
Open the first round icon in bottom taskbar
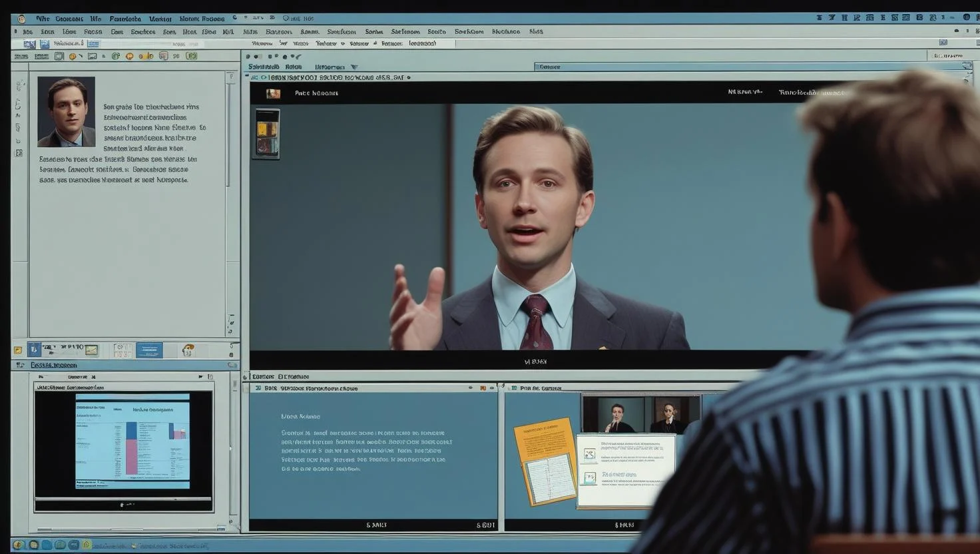(19, 545)
